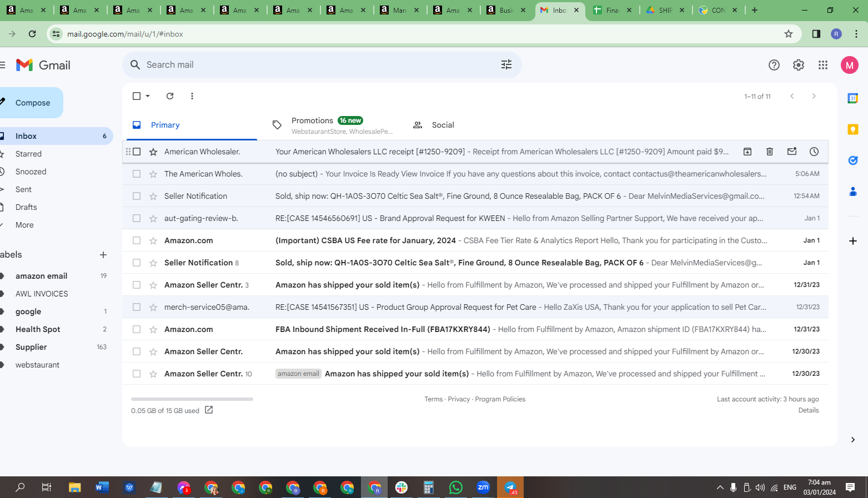Open Gmail search options filter icon
This screenshot has height=498, width=868.
(506, 65)
